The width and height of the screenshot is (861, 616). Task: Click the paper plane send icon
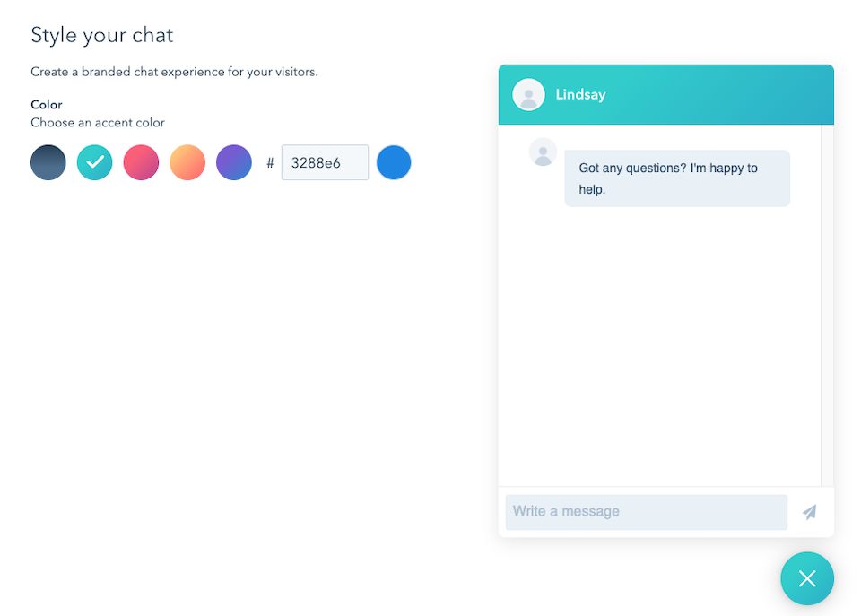click(809, 512)
